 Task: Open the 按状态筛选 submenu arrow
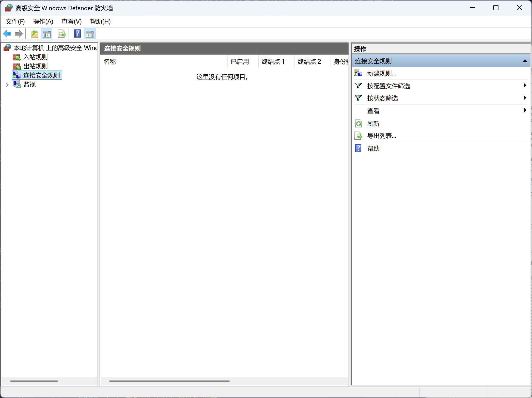[x=525, y=98]
